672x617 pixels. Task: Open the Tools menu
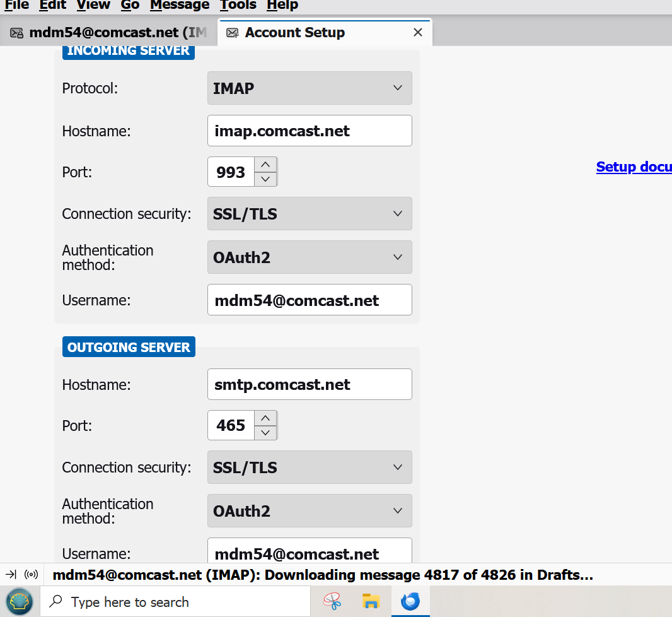tap(238, 5)
